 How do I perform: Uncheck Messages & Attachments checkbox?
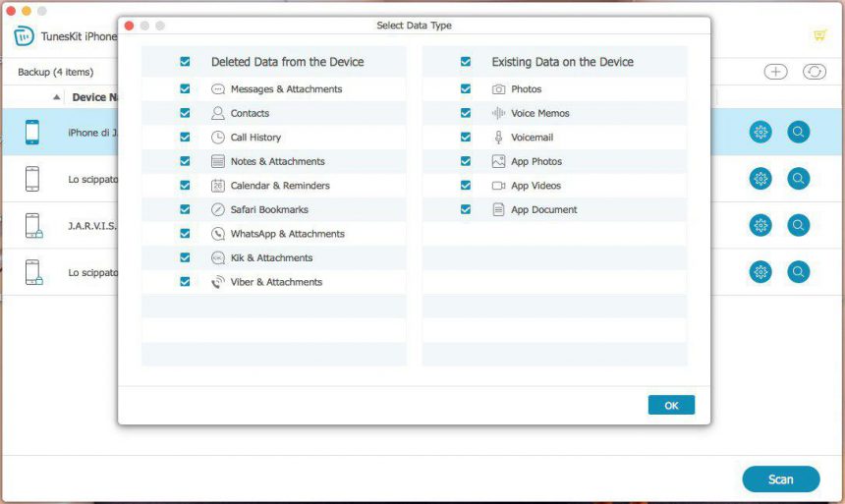point(185,89)
